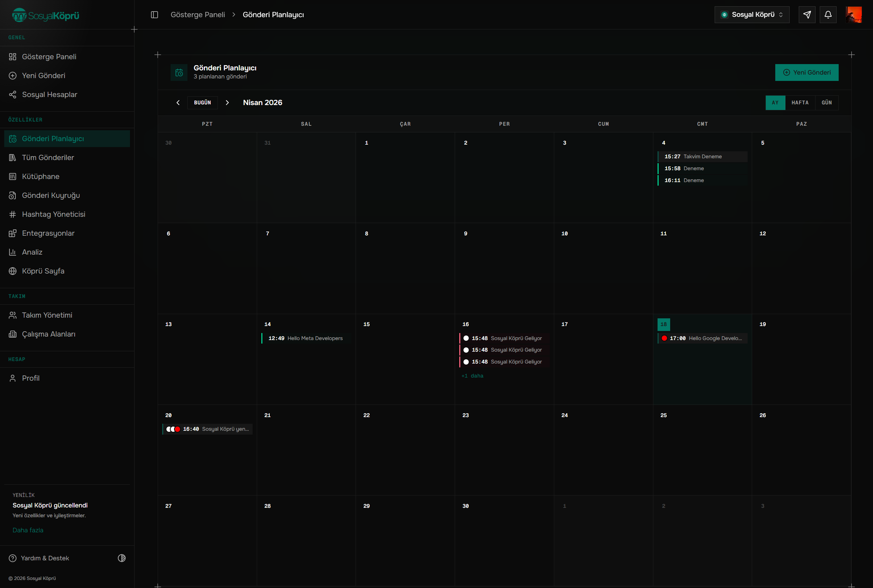873x588 pixels.
Task: Click the Bugün button
Action: tap(202, 103)
